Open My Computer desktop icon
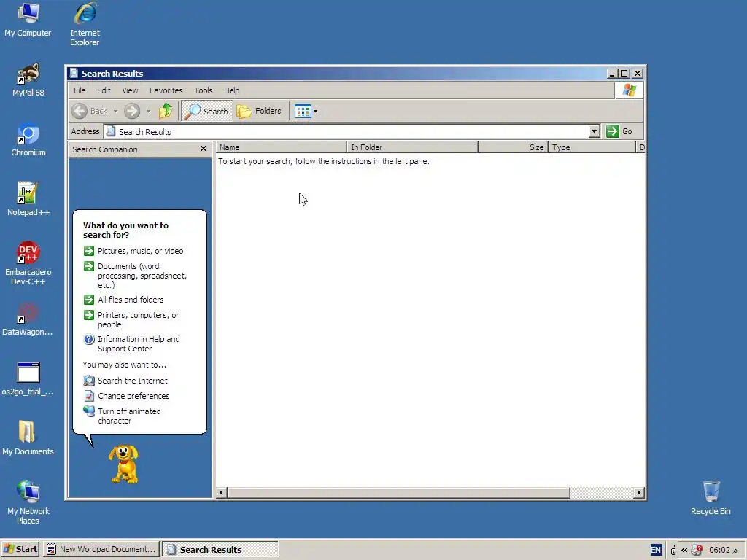The image size is (747, 560). (x=28, y=19)
